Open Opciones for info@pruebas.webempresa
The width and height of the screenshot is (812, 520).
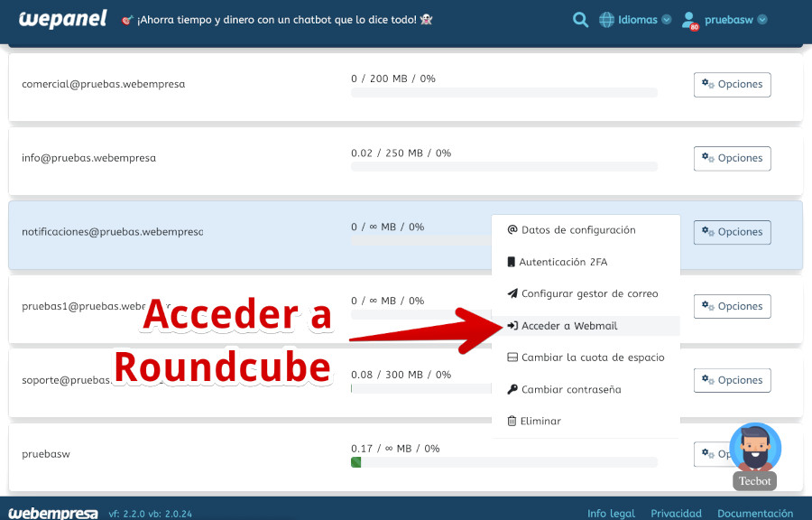[733, 159]
